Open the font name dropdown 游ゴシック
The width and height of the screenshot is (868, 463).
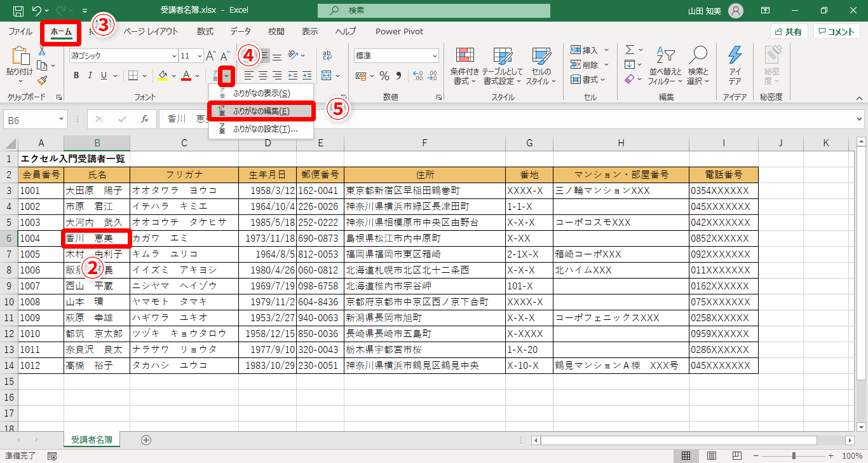click(x=173, y=56)
